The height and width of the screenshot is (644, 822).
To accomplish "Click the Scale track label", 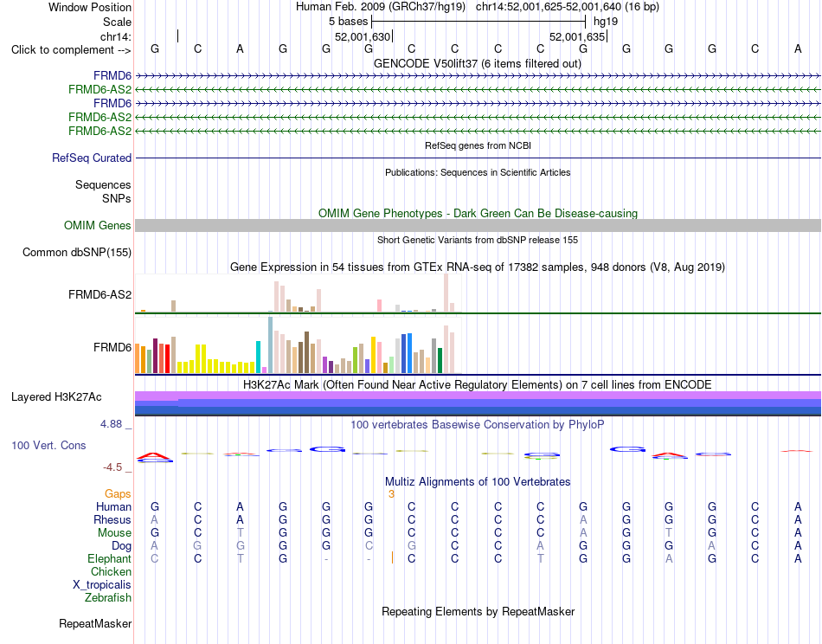I will [117, 22].
